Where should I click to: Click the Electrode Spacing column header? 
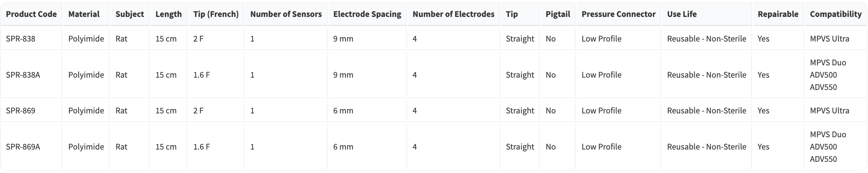pos(367,14)
